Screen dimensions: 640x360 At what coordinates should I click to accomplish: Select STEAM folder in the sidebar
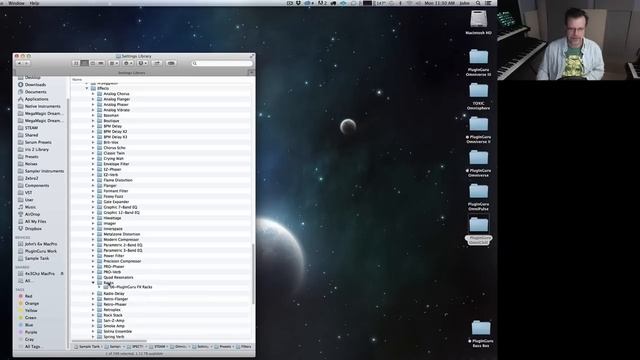point(28,128)
